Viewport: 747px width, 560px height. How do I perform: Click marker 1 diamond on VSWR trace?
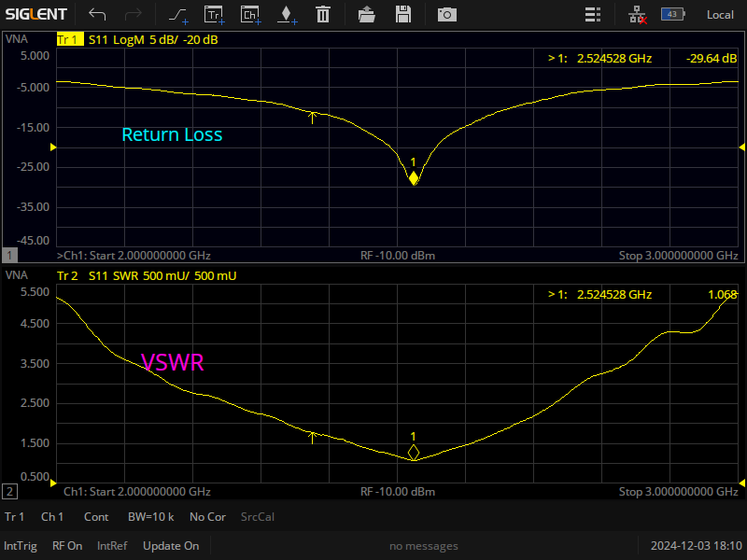[414, 452]
